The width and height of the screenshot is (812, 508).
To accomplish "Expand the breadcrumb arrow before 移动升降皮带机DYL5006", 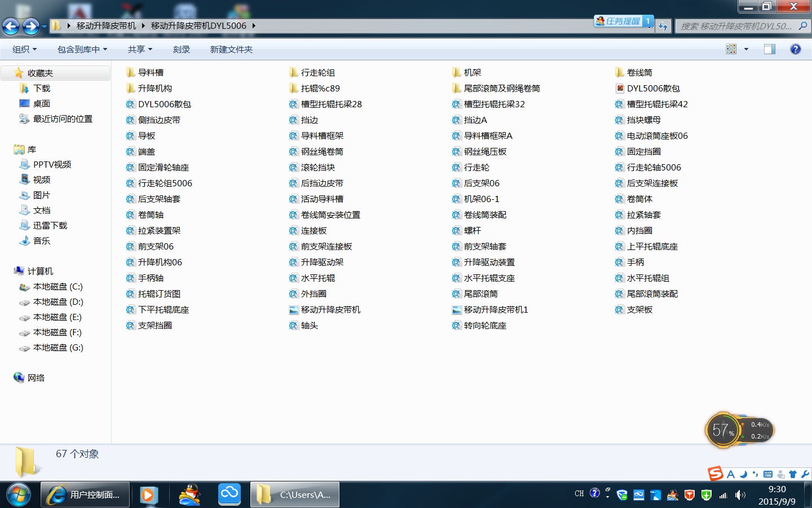I will pos(143,25).
